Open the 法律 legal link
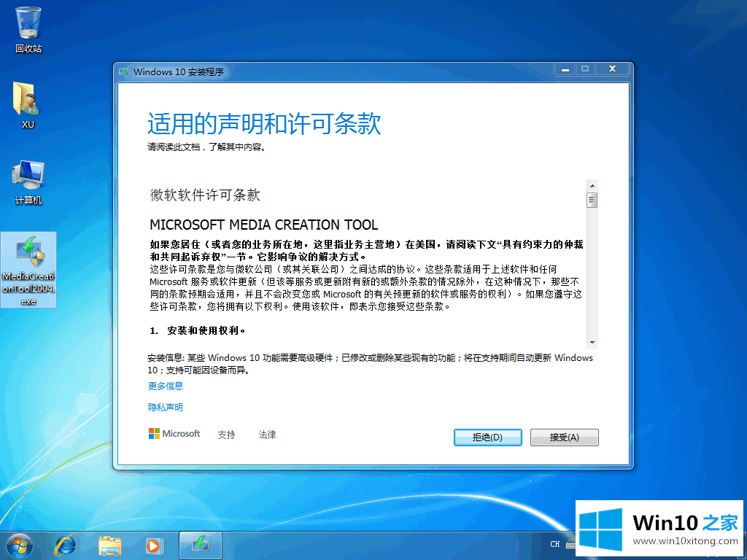This screenshot has width=747, height=560. 267,435
